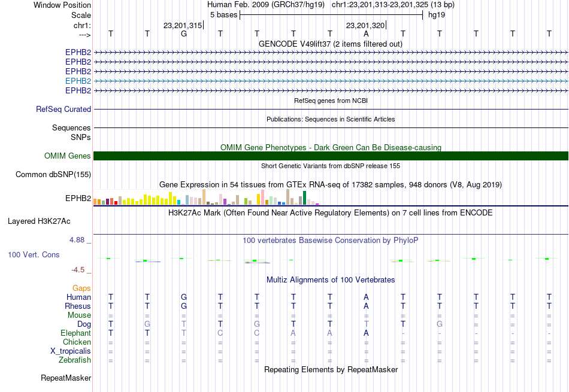Open 'Publications: Sequences in Scientific Articles' title
This screenshot has width=569, height=392.
pos(331,119)
